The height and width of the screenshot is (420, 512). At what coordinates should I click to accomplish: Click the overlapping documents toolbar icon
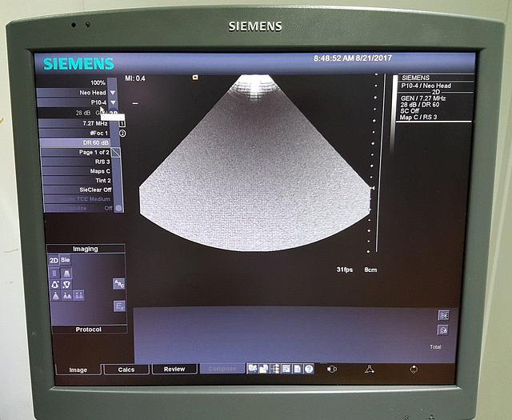tap(263, 369)
